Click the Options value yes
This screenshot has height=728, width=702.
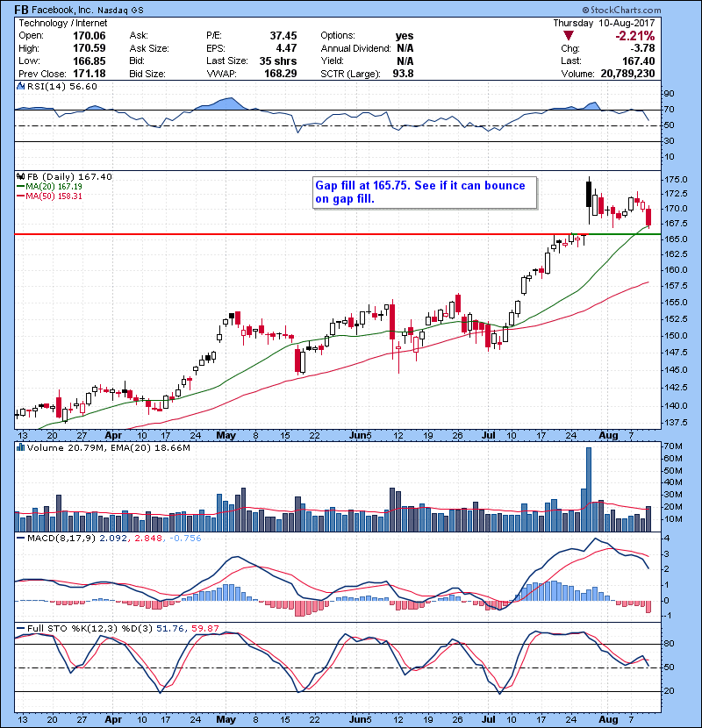click(405, 36)
